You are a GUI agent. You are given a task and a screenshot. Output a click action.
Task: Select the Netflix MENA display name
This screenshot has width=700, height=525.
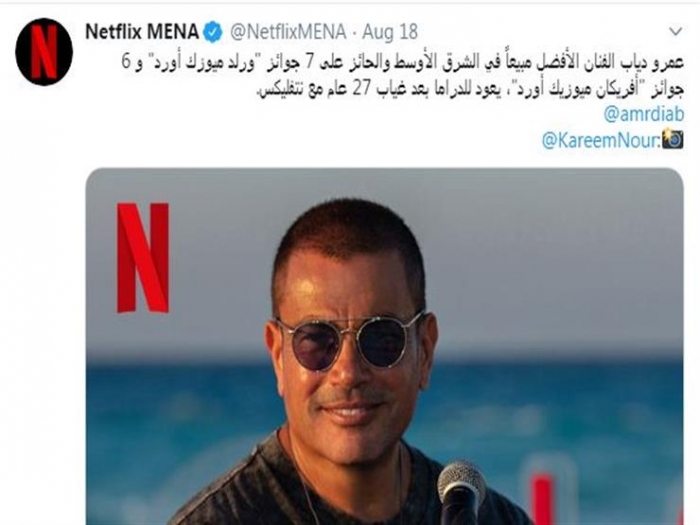coord(142,32)
